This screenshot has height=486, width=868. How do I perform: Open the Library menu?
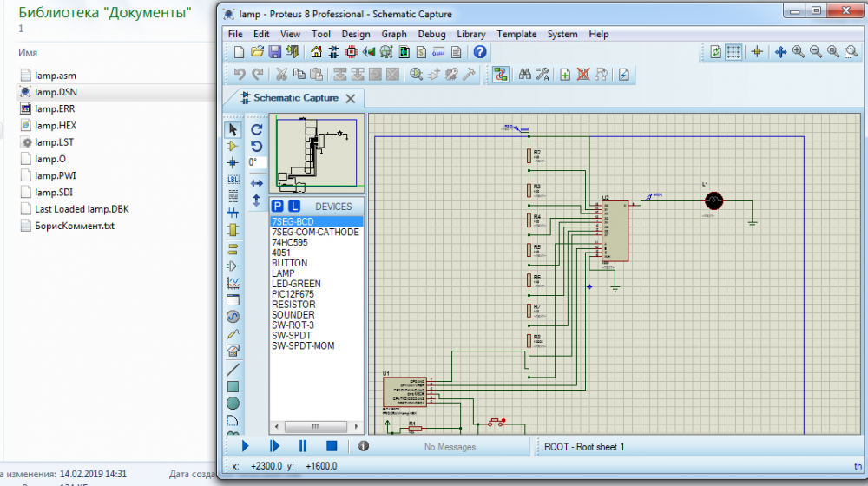[x=470, y=34]
